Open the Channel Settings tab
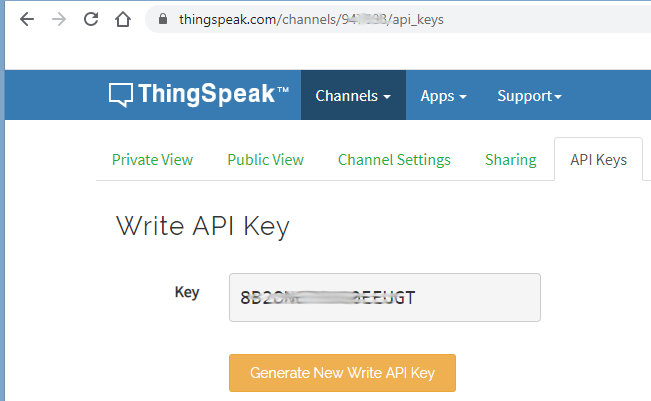Screen dimensions: 651x401 click(x=394, y=160)
